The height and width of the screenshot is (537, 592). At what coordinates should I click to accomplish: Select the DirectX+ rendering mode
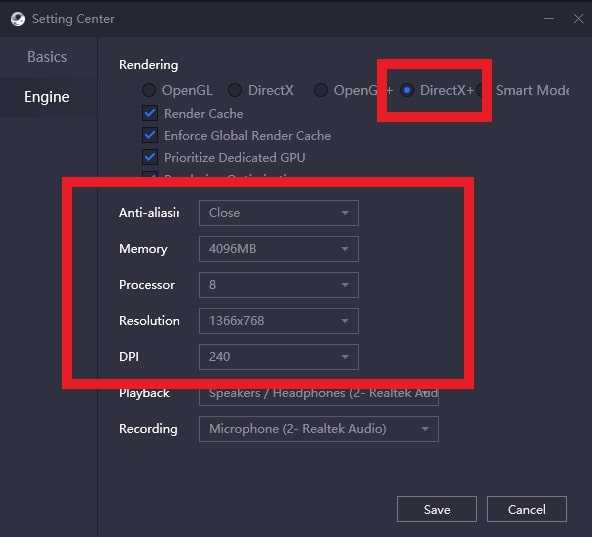coord(407,90)
